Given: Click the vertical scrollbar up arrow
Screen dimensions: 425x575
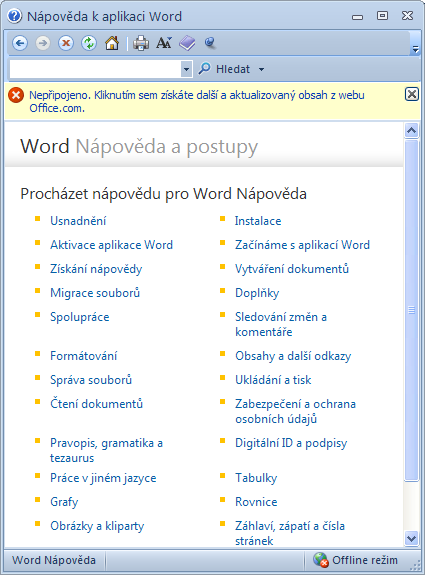Looking at the screenshot, I should (411, 130).
